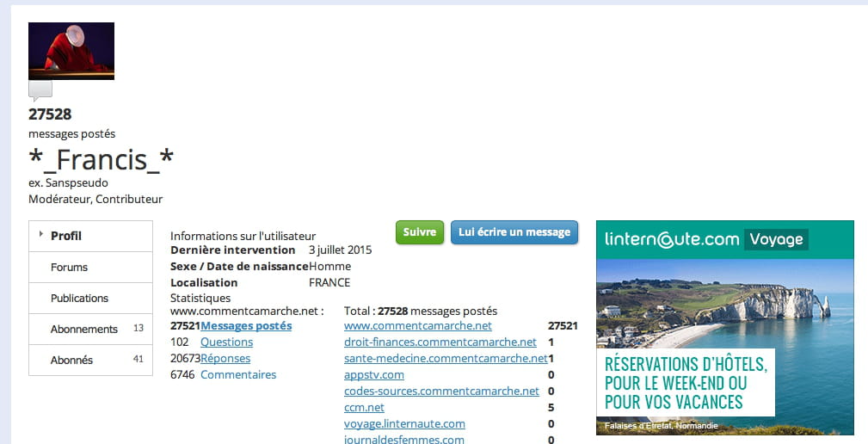Open the Questions link
Image resolution: width=868 pixels, height=444 pixels.
click(x=226, y=342)
